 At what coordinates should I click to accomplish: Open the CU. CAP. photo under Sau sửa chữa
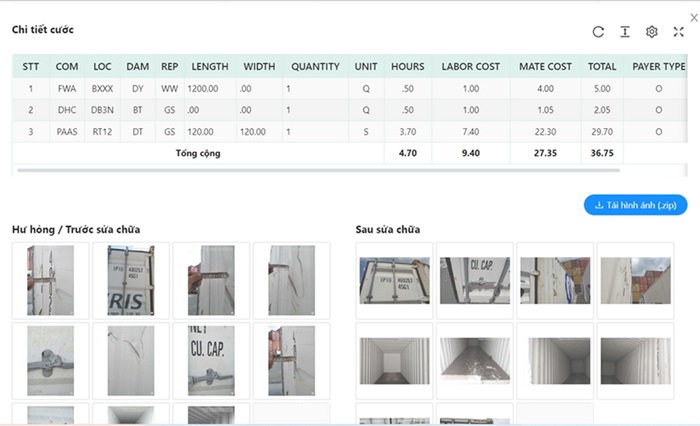[x=474, y=281]
